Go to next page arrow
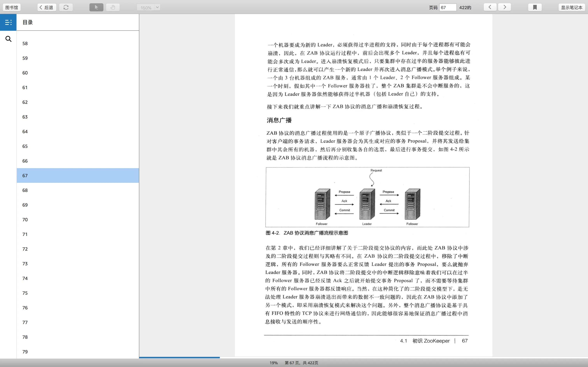The height and width of the screenshot is (367, 588). pyautogui.click(x=504, y=7)
